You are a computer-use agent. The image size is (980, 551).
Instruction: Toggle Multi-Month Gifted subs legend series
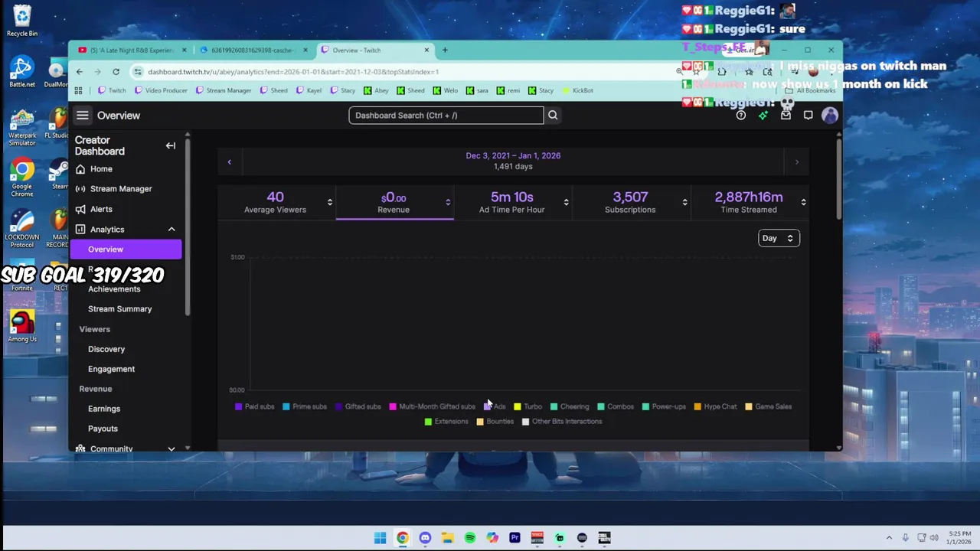[x=433, y=406]
